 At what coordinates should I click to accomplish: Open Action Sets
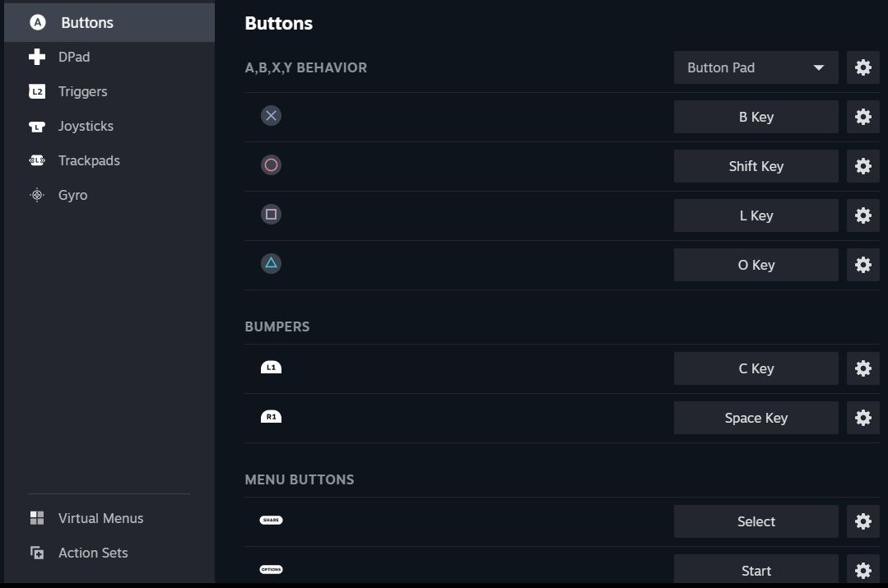point(93,553)
